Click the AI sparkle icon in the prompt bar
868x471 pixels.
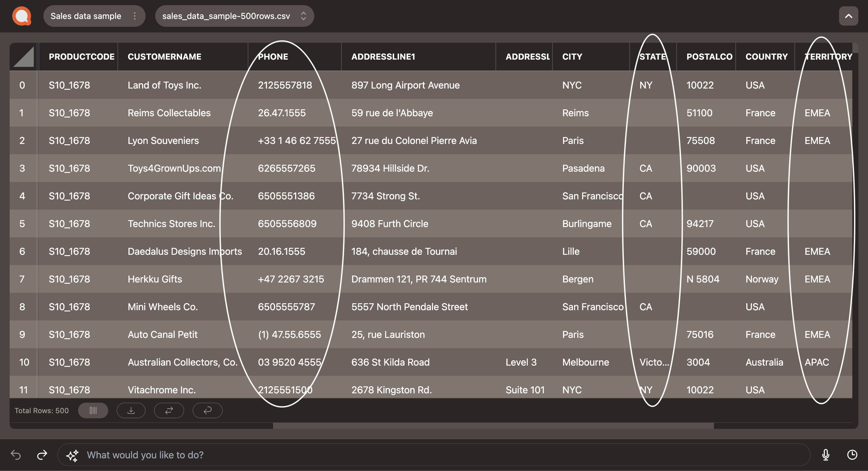point(72,455)
